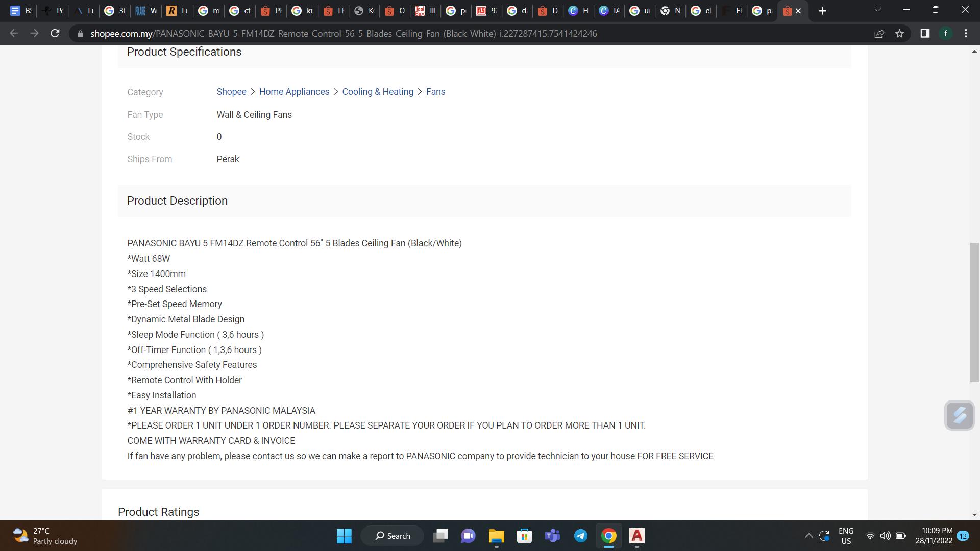
Task: Open File Explorer from the taskbar
Action: tap(496, 536)
